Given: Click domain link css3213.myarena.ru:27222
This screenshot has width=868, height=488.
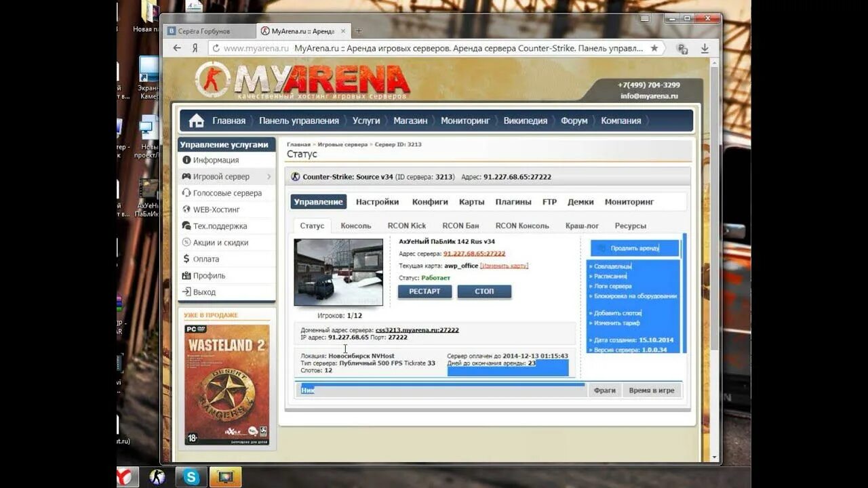Looking at the screenshot, I should tap(417, 330).
